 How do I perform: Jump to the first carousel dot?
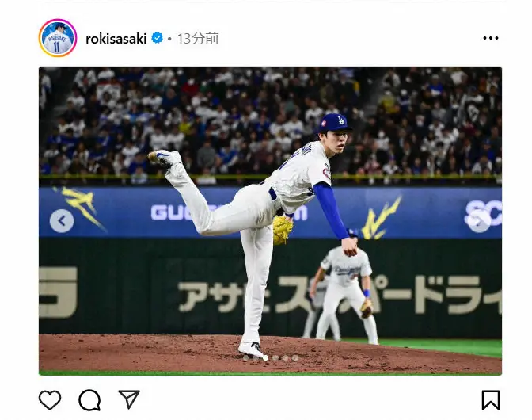pyautogui.click(x=245, y=357)
